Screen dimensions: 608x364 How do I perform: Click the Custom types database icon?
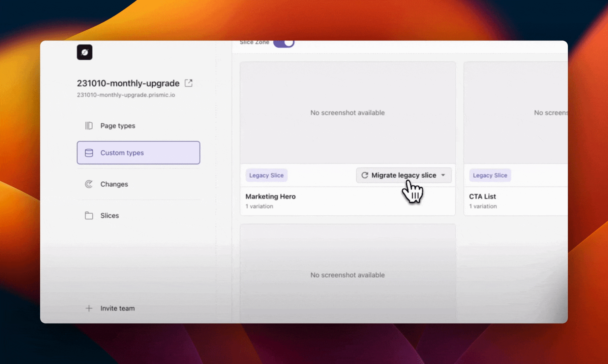tap(89, 153)
